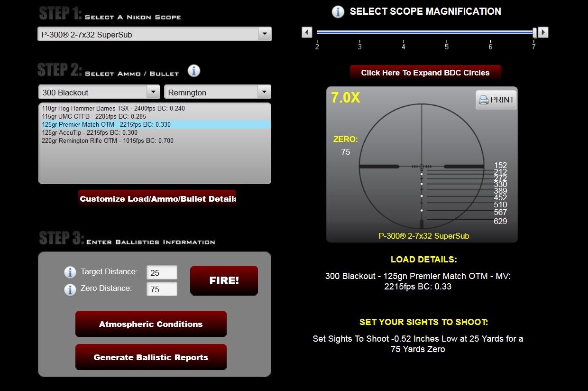
Task: Click magnification slider right arrow
Action: (543, 32)
